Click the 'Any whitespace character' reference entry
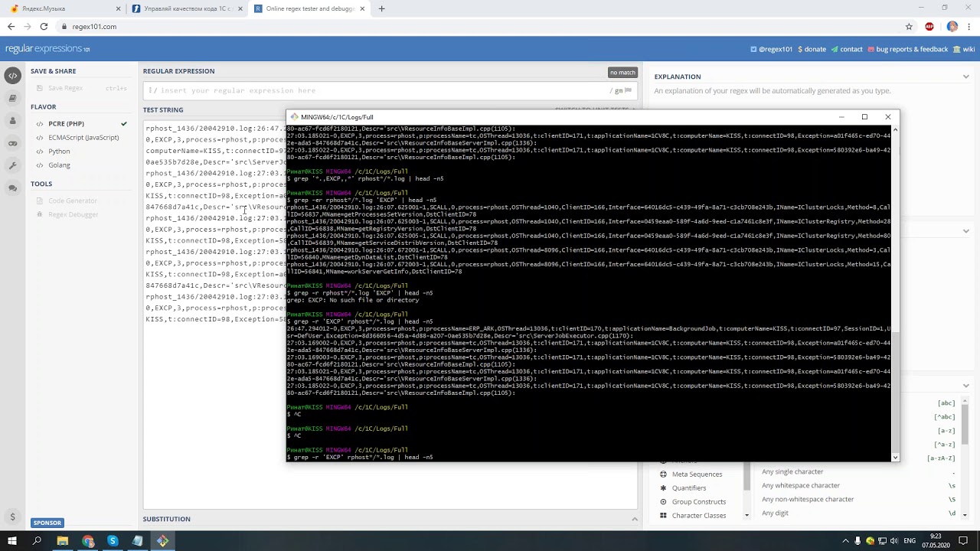The height and width of the screenshot is (551, 980). [x=801, y=485]
